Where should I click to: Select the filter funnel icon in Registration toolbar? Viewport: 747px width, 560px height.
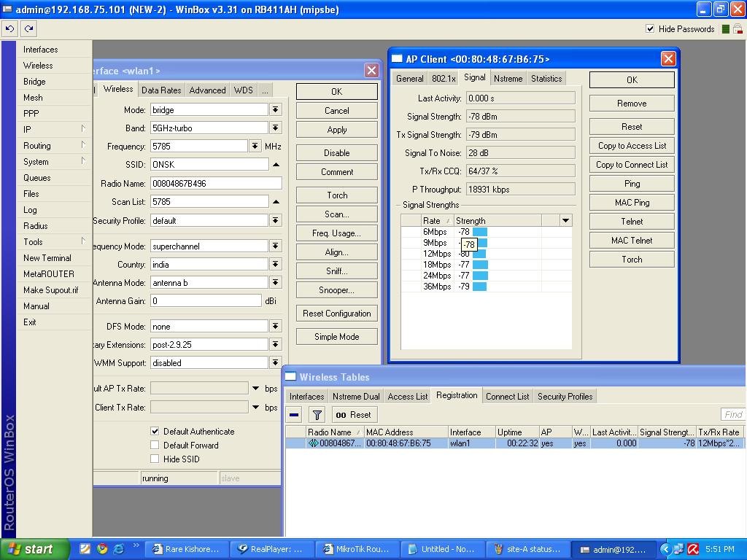(x=317, y=414)
